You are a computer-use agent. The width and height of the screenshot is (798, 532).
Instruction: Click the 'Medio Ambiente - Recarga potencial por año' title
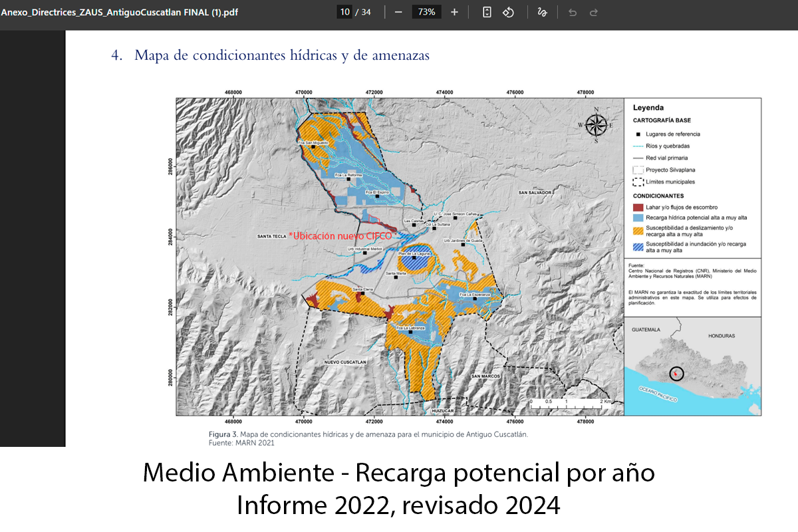399,473
